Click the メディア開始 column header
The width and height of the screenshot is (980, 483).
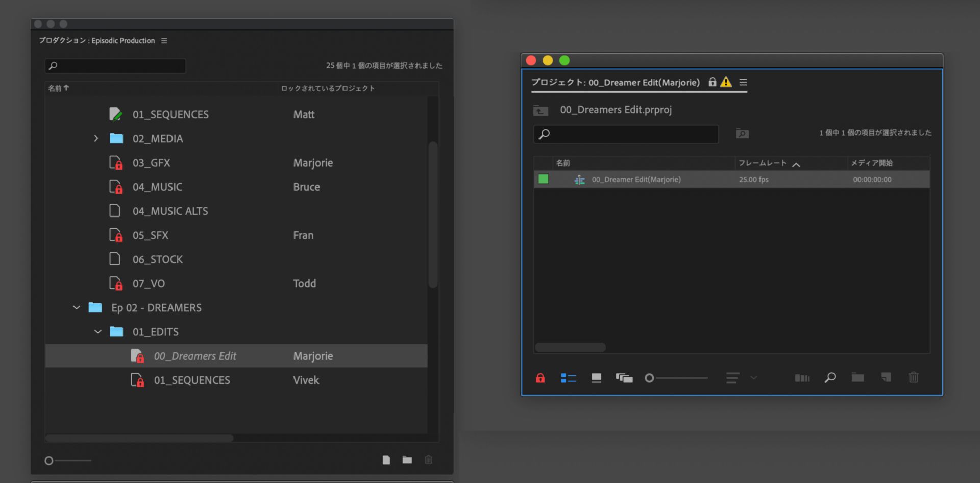[x=872, y=163]
